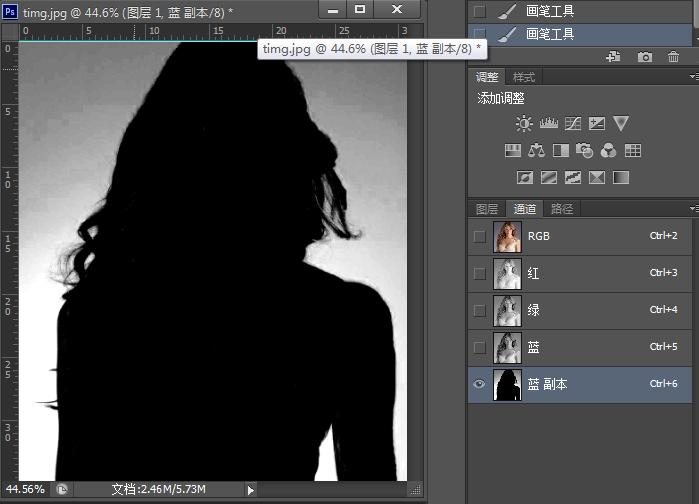
Task: Click 文档:2.46M/5.73M status text
Action: pyautogui.click(x=159, y=489)
